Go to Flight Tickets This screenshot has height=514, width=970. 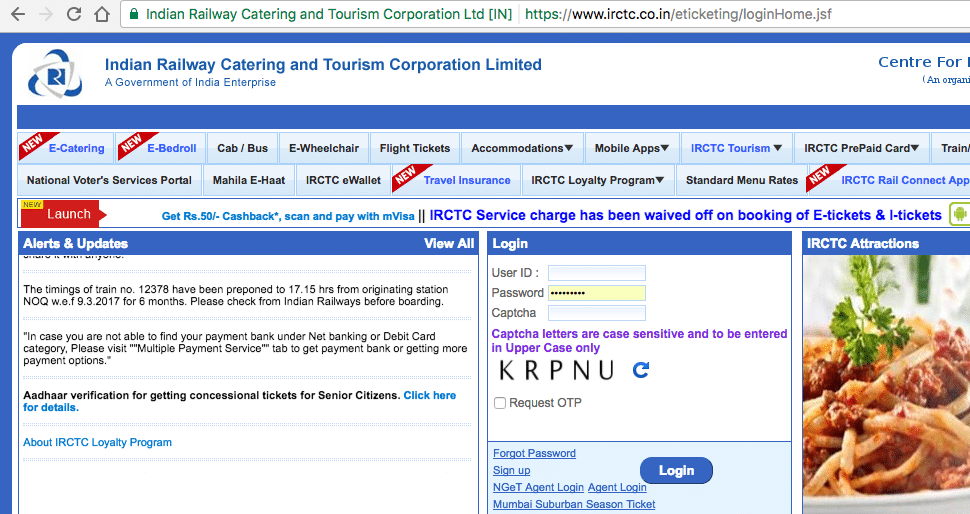[414, 148]
